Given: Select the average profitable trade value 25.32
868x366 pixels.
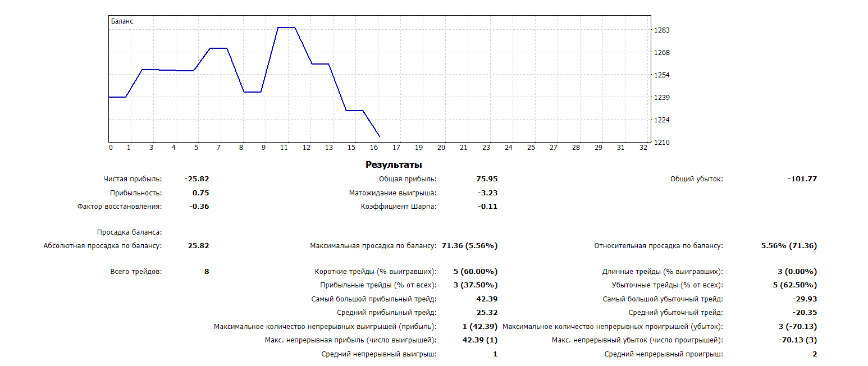Looking at the screenshot, I should click(486, 312).
